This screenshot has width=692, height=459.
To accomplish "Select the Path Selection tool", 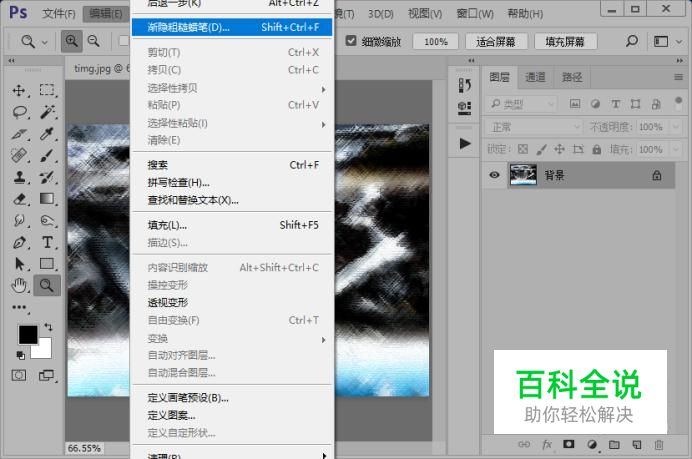I will (19, 264).
